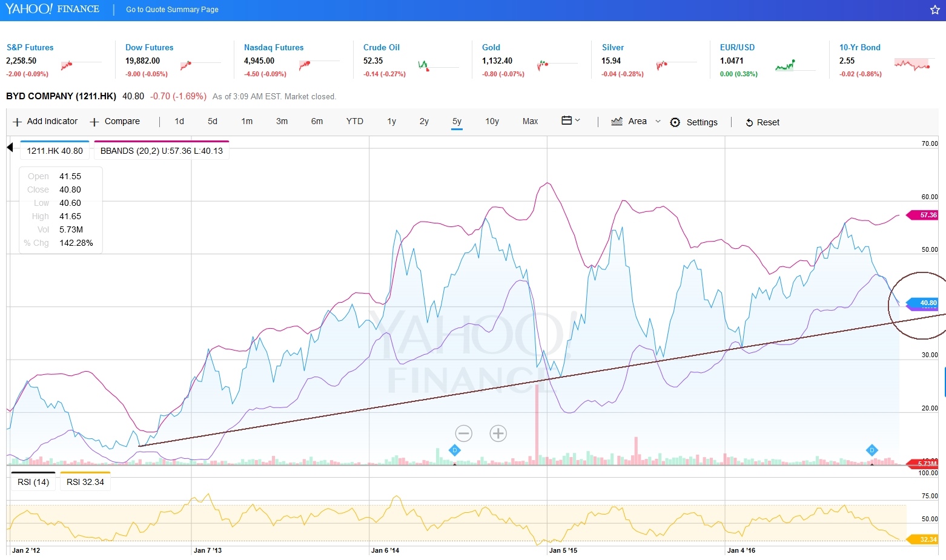This screenshot has width=946, height=560.
Task: Open Go to Quote Summary Page link
Action: (172, 10)
